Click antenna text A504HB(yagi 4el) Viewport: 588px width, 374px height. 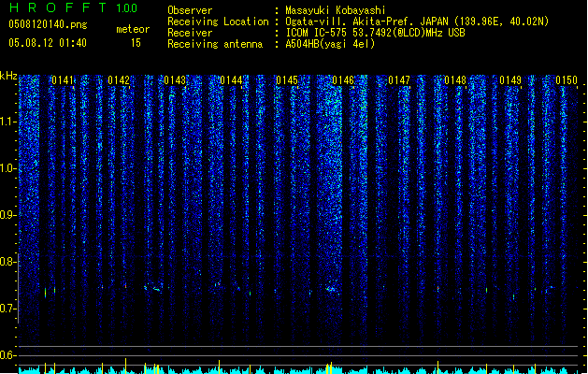click(330, 44)
